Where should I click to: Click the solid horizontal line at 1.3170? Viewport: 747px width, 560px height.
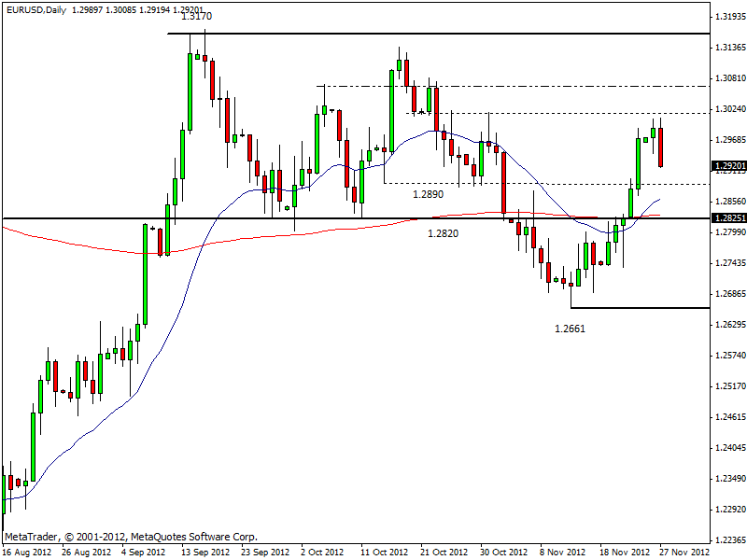(467, 34)
